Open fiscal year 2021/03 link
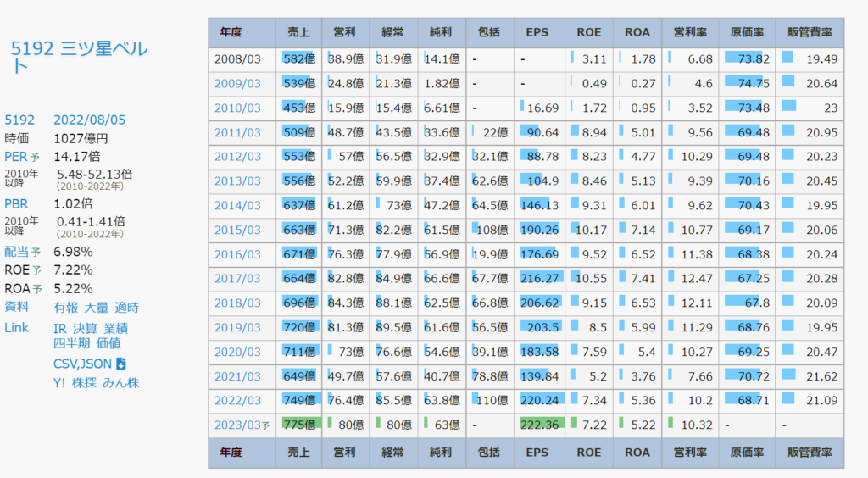The image size is (868, 478). (237, 376)
